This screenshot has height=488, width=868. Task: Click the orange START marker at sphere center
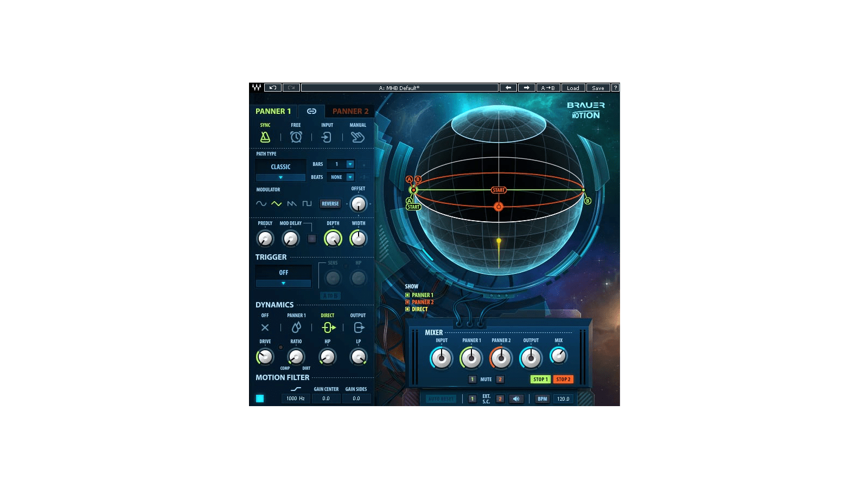[x=499, y=190]
